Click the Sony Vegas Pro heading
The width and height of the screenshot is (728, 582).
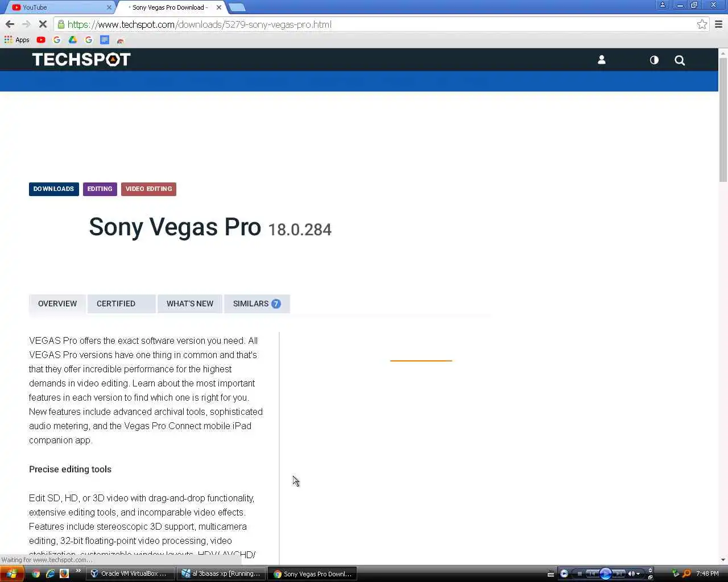click(x=175, y=227)
